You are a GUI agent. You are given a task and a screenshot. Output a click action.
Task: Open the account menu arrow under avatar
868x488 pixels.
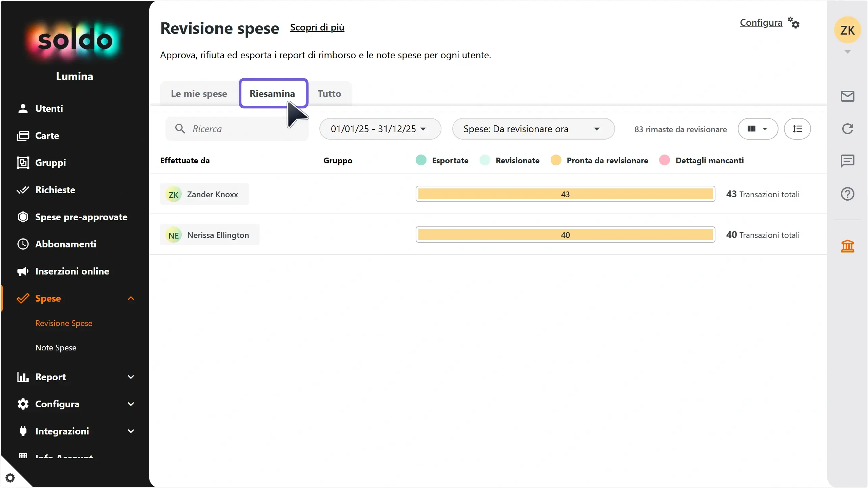[x=847, y=52]
